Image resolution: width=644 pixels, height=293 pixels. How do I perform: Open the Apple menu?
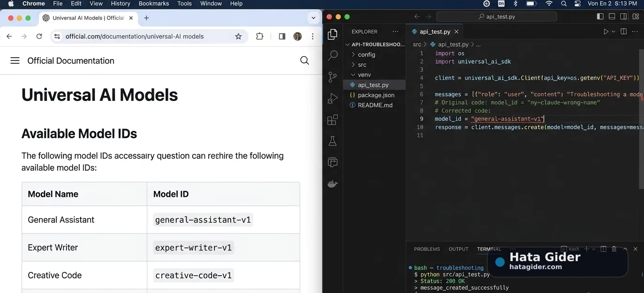[x=11, y=3]
